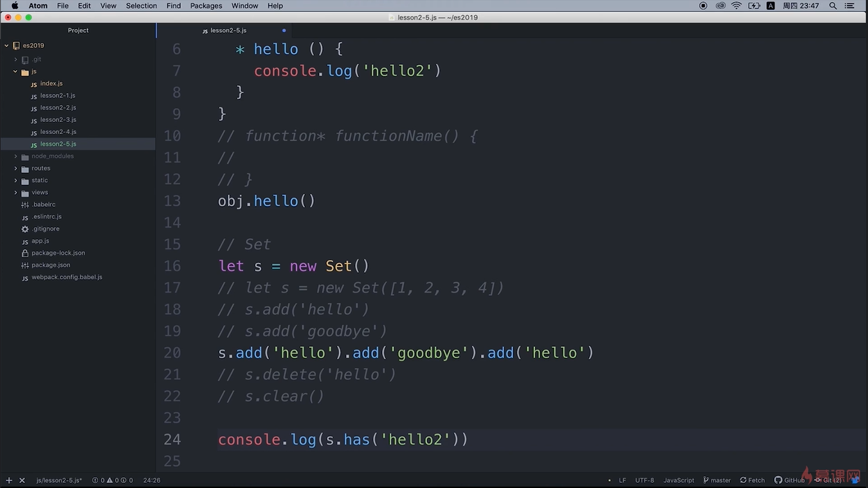Open package-lock.json file
Screen dimensions: 868x488
(58, 253)
